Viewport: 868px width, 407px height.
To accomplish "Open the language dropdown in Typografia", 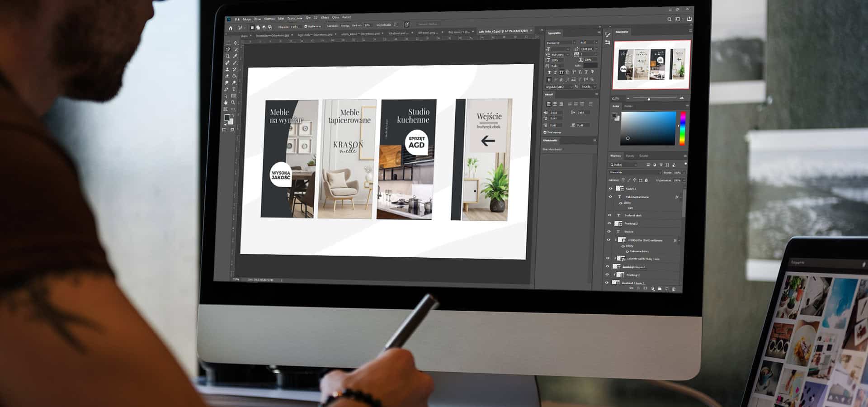I will [559, 86].
